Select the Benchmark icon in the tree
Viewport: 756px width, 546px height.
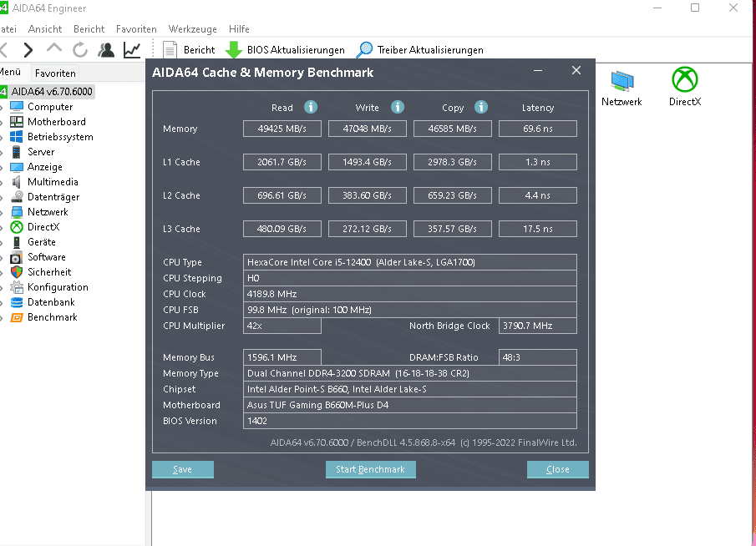(x=17, y=317)
